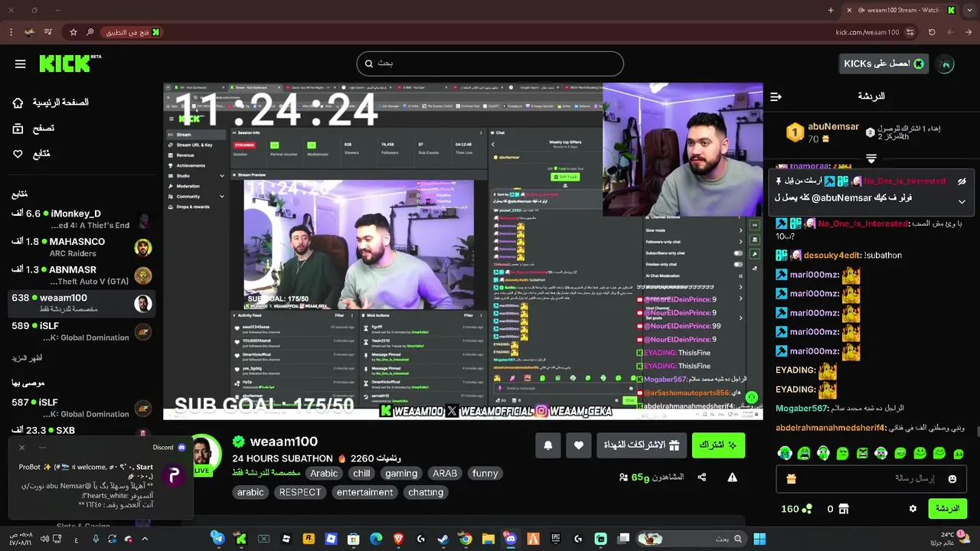Image resolution: width=980 pixels, height=551 pixels.
Task: Send message with green chat button
Action: click(x=948, y=509)
